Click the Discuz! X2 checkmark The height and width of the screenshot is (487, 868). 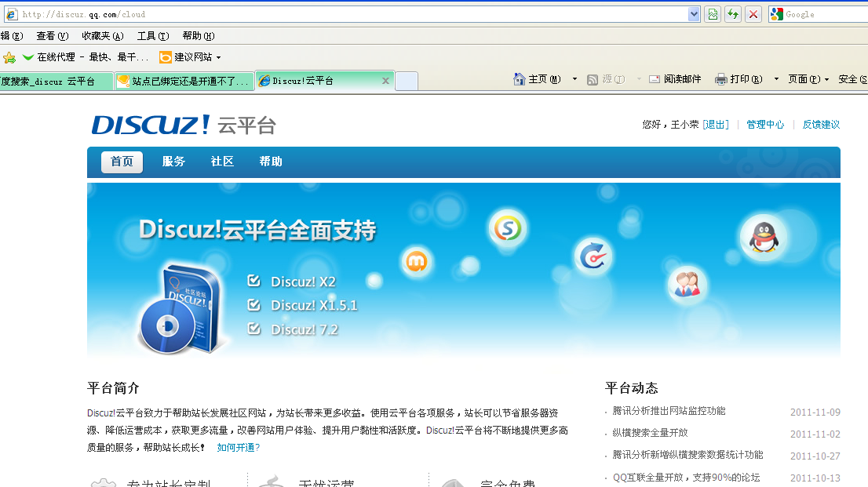(253, 281)
